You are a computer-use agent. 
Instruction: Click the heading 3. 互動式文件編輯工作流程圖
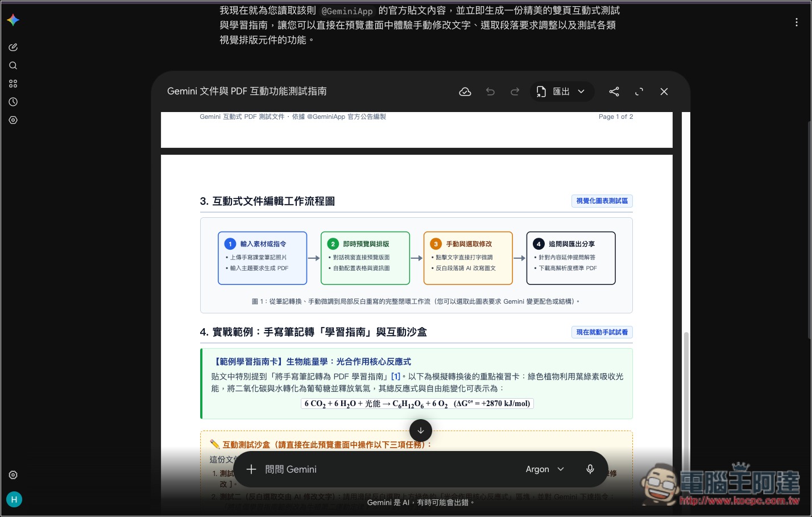267,201
